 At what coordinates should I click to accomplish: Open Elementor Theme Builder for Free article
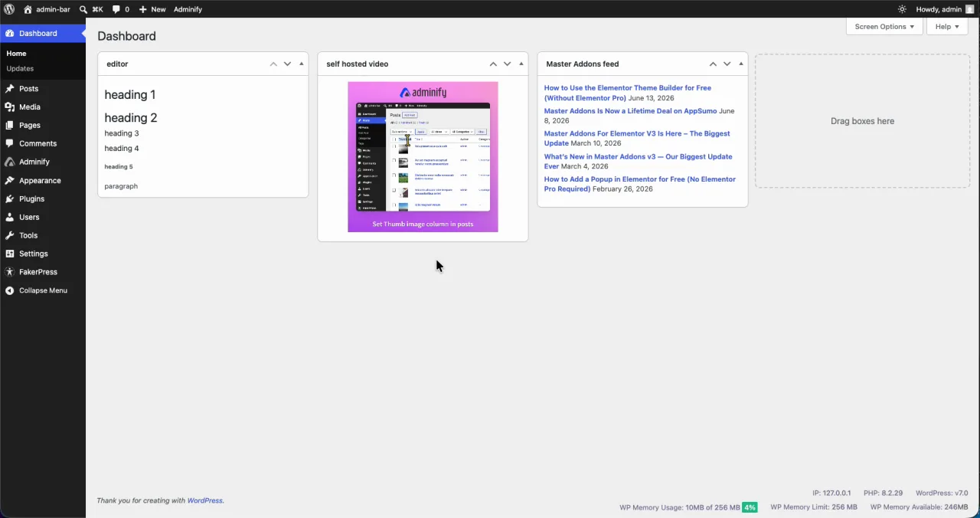pos(627,93)
